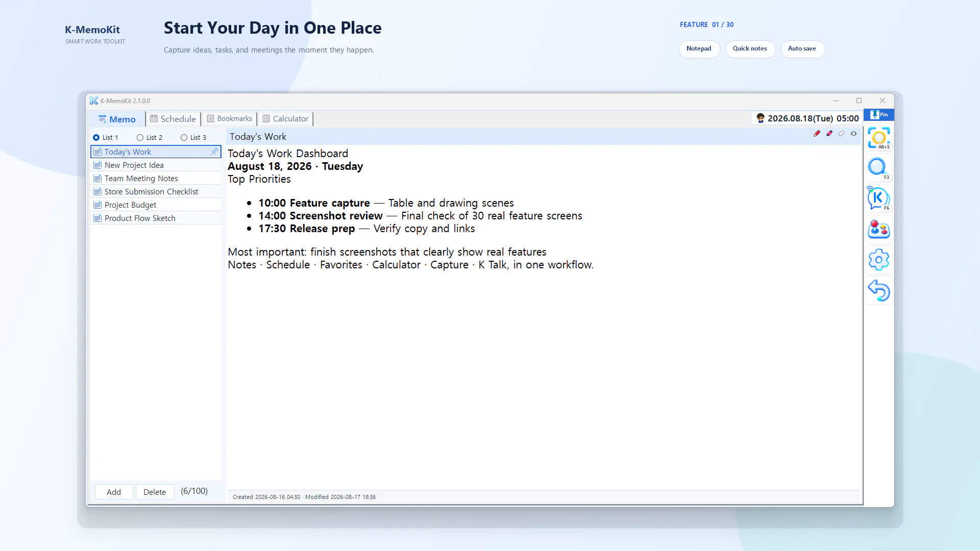Click the avatar icon beside the date
Viewport: 980px width, 551px height.
[x=761, y=118]
